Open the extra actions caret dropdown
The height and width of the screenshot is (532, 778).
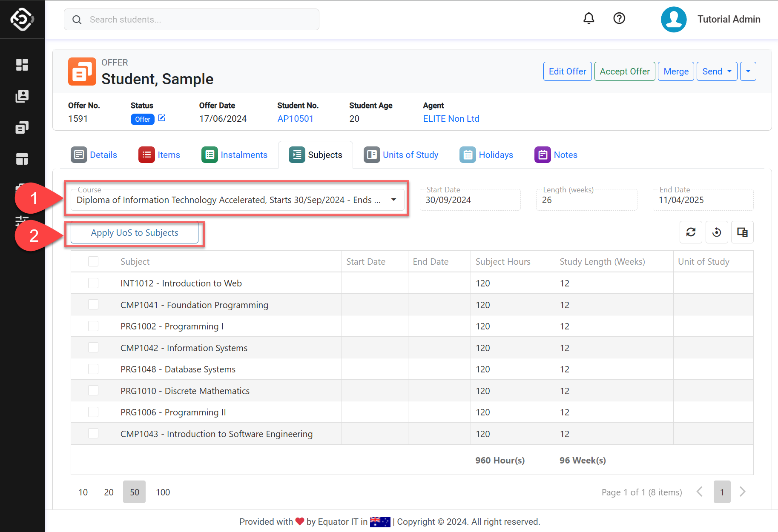point(748,72)
